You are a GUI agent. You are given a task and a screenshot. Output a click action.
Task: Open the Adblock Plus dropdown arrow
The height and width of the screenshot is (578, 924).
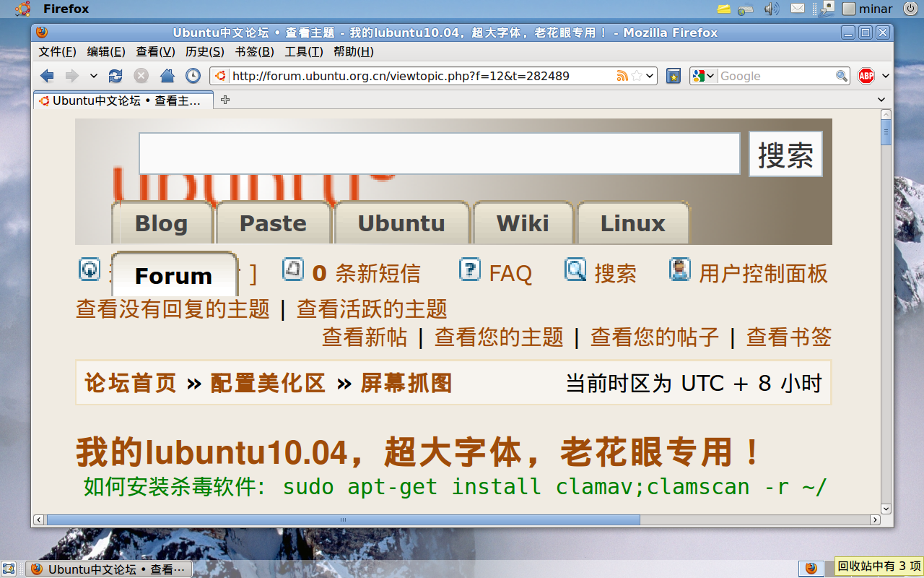pos(886,76)
